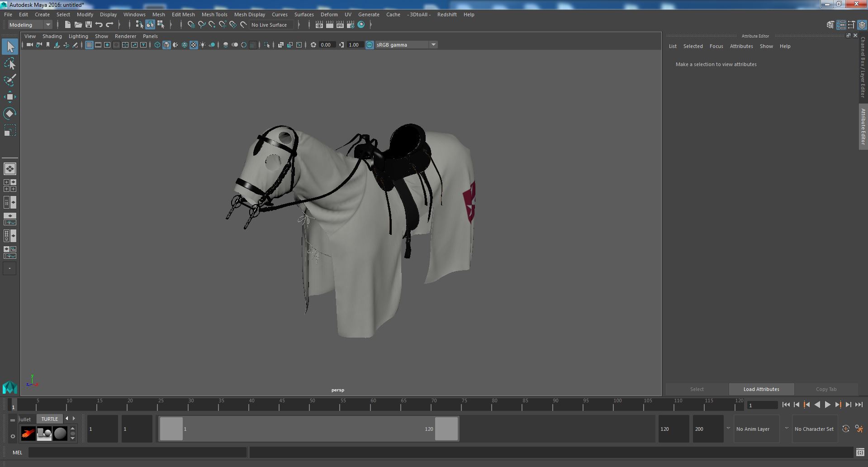Viewport: 868px width, 467px height.
Task: Create a new scene with the blank page icon
Action: pyautogui.click(x=68, y=25)
